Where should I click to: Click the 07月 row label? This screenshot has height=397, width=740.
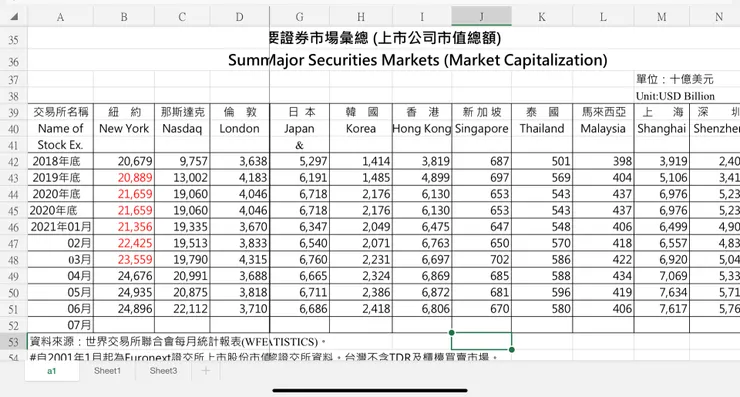[60, 325]
